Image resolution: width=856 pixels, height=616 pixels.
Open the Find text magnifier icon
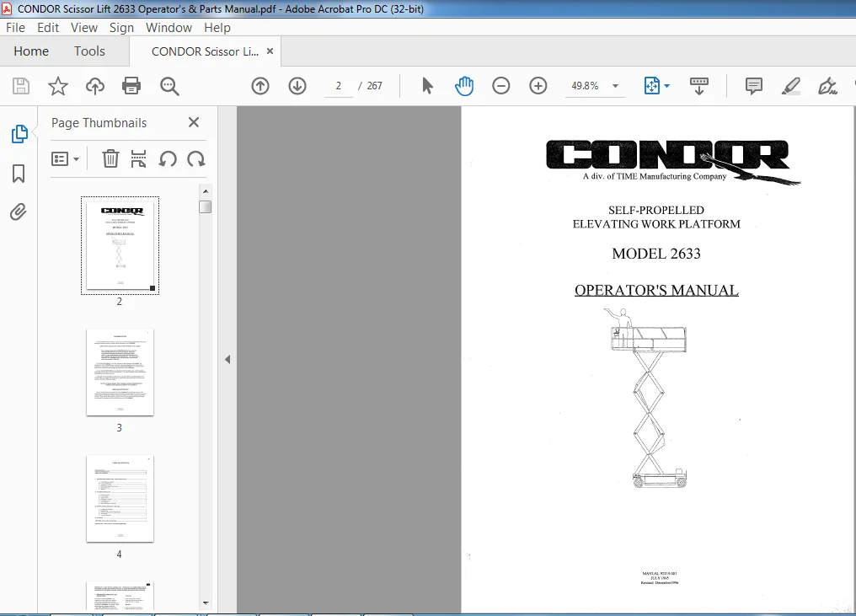click(x=169, y=86)
